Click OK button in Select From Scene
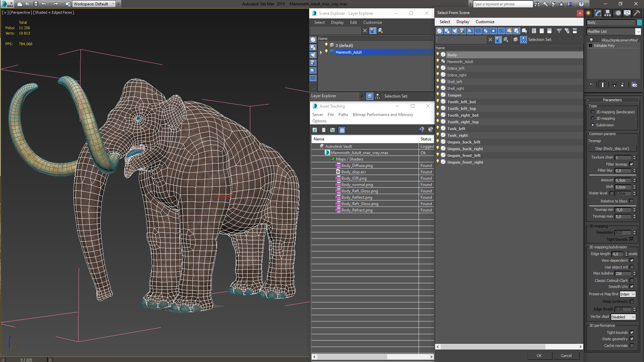644x362 pixels. 539,356
